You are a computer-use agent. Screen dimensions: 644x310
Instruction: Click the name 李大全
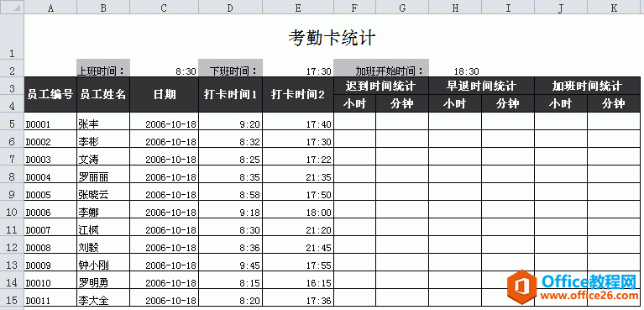103,298
